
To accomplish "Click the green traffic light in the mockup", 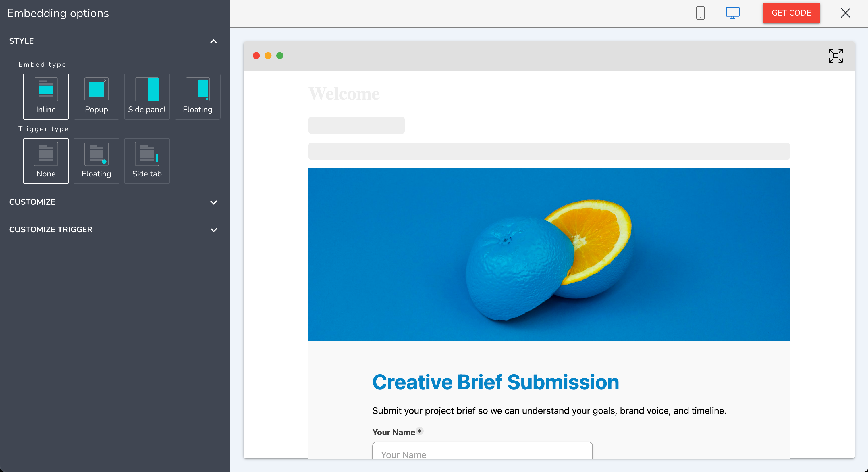I will (x=280, y=55).
